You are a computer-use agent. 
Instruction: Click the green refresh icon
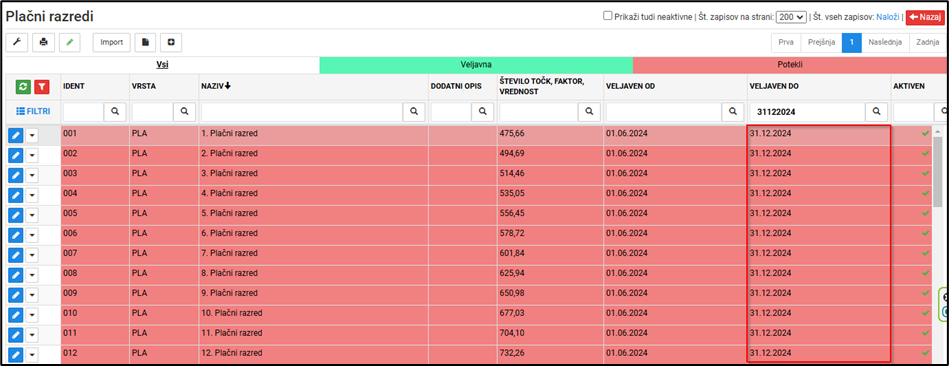click(x=23, y=87)
